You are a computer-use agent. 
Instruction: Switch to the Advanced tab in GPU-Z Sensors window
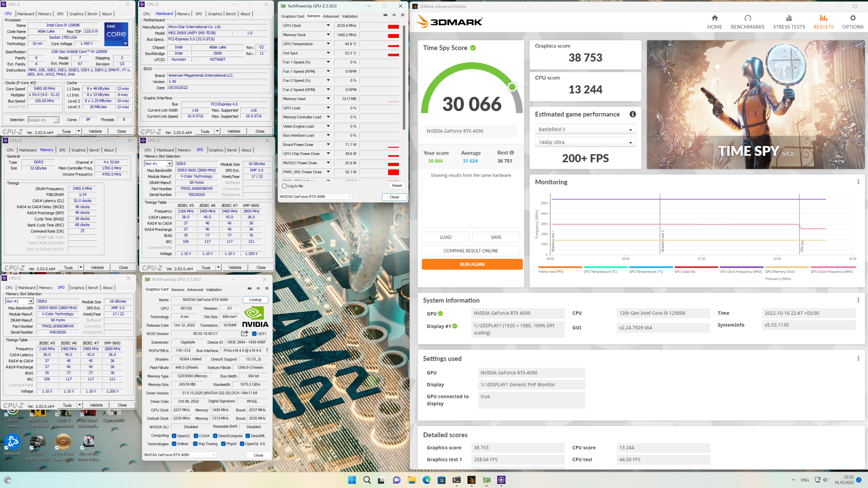point(330,16)
